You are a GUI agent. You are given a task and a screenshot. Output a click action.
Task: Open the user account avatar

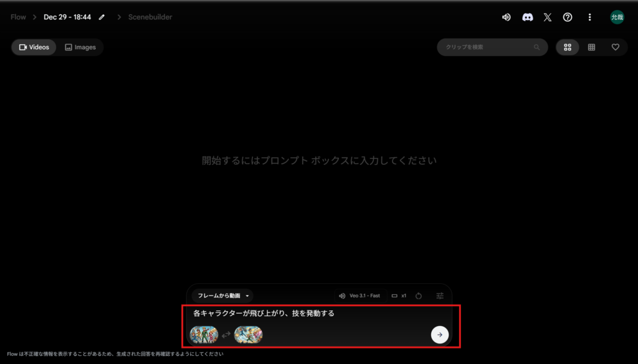pyautogui.click(x=617, y=17)
